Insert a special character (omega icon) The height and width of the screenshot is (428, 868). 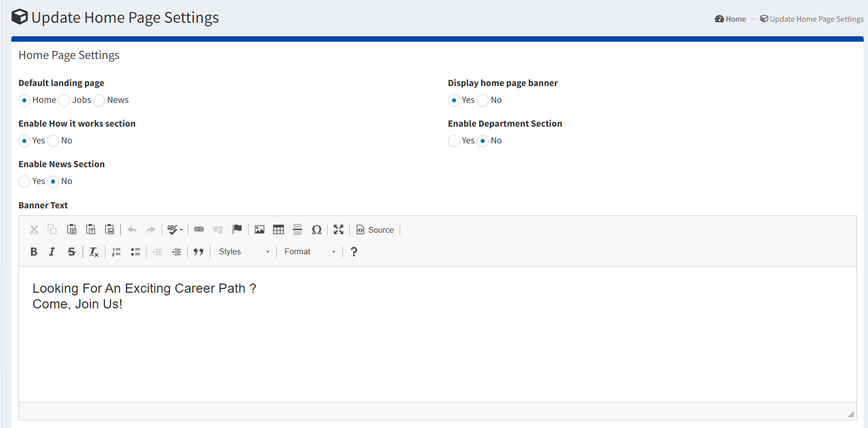tap(316, 229)
